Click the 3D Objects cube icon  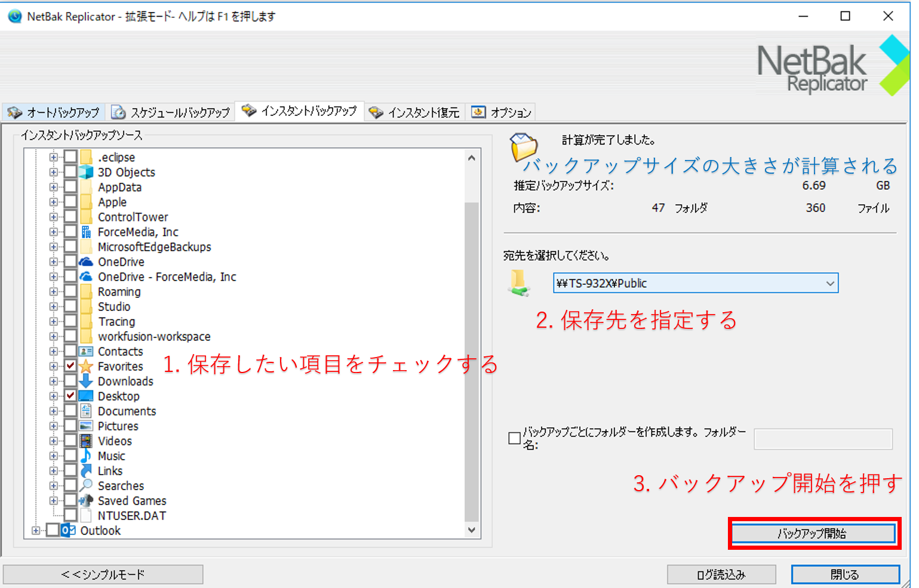[86, 173]
